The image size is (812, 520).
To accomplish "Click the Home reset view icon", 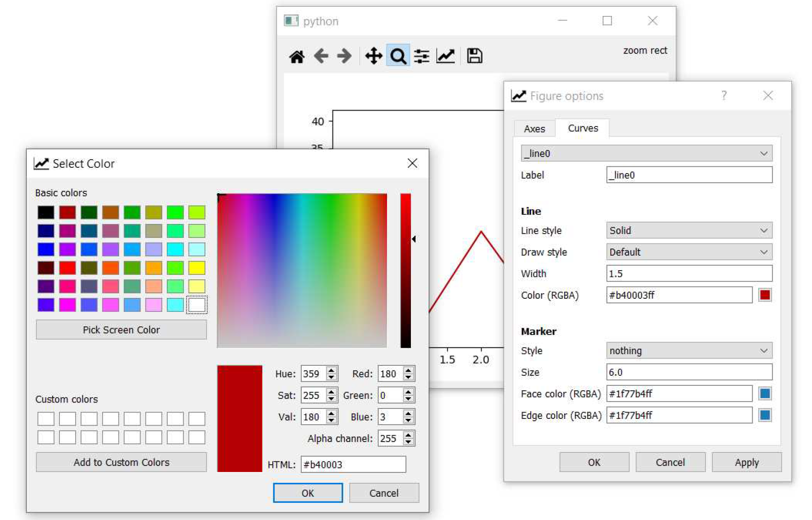I will click(297, 57).
